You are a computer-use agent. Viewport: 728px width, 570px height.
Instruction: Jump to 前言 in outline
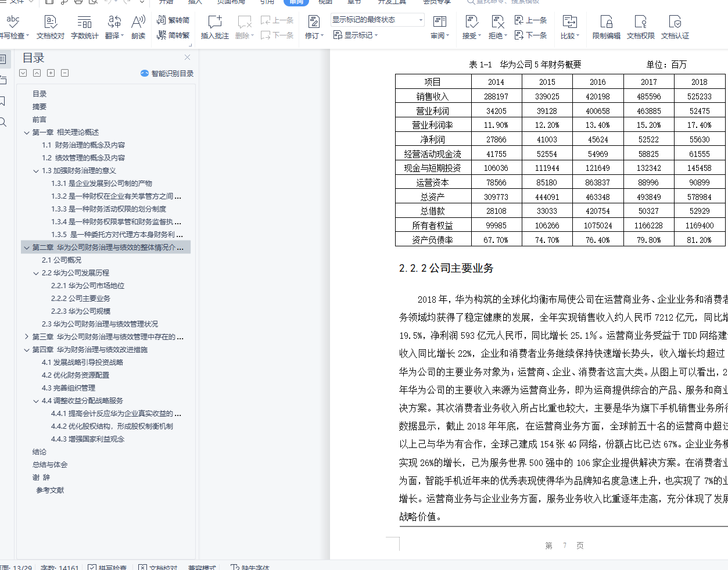click(40, 120)
